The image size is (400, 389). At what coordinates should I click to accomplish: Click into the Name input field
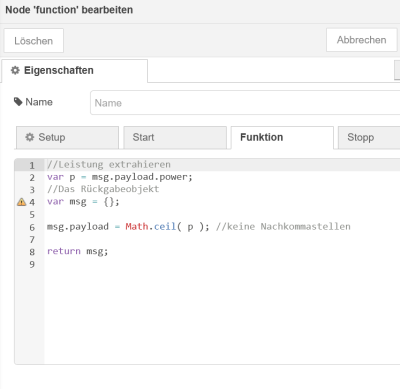pos(245,103)
